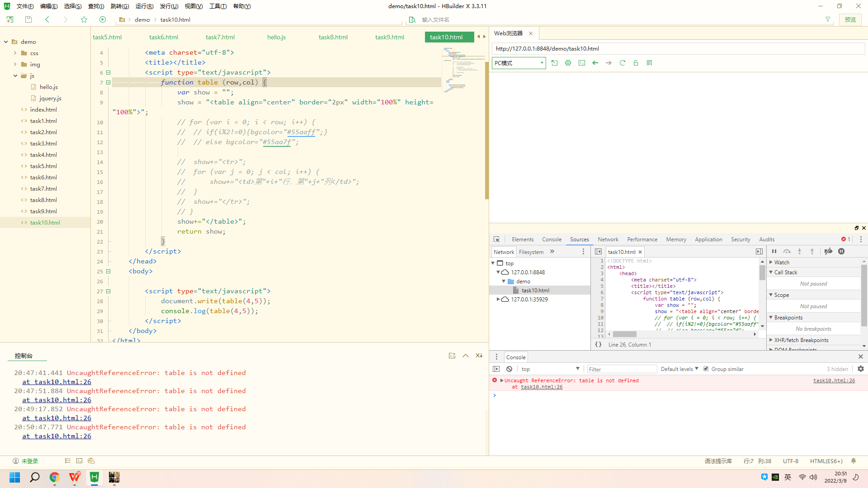Click the new file toolbar icon
This screenshot has height=488, width=868.
click(x=10, y=19)
